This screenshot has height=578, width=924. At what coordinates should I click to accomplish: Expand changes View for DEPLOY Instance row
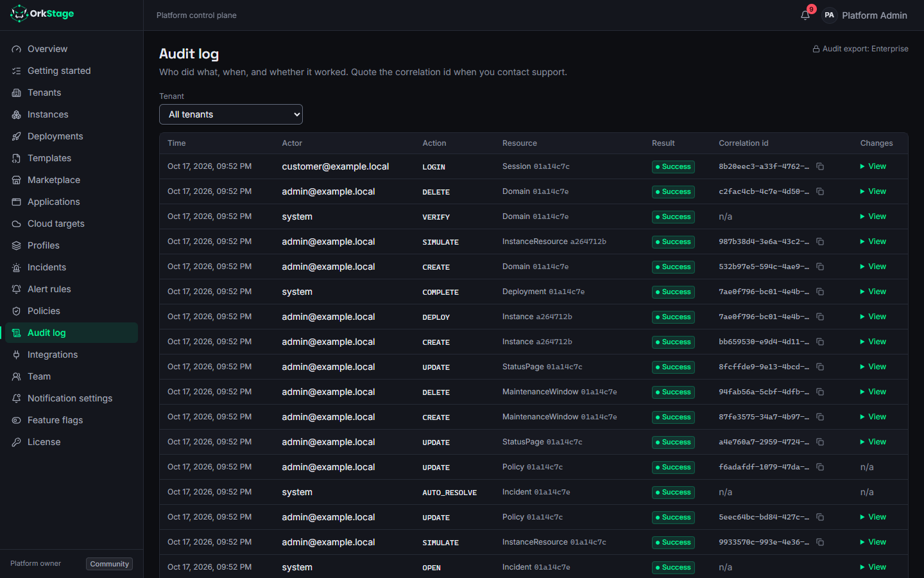click(x=873, y=317)
